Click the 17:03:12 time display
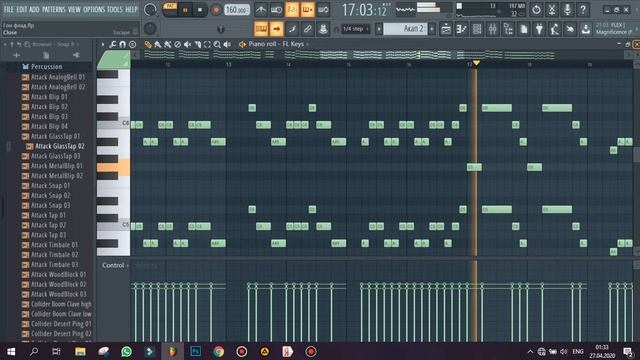This screenshot has width=640, height=360. coord(364,10)
